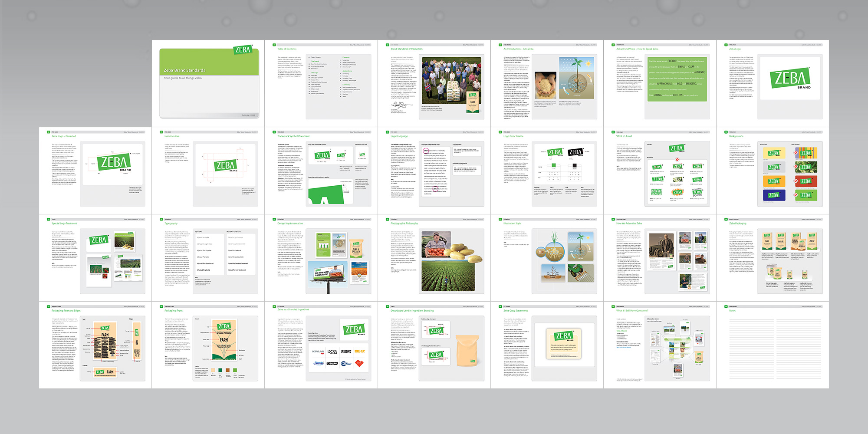Viewport: 868px width, 434px height.
Task: View the Isolation Area page
Action: coord(208,171)
